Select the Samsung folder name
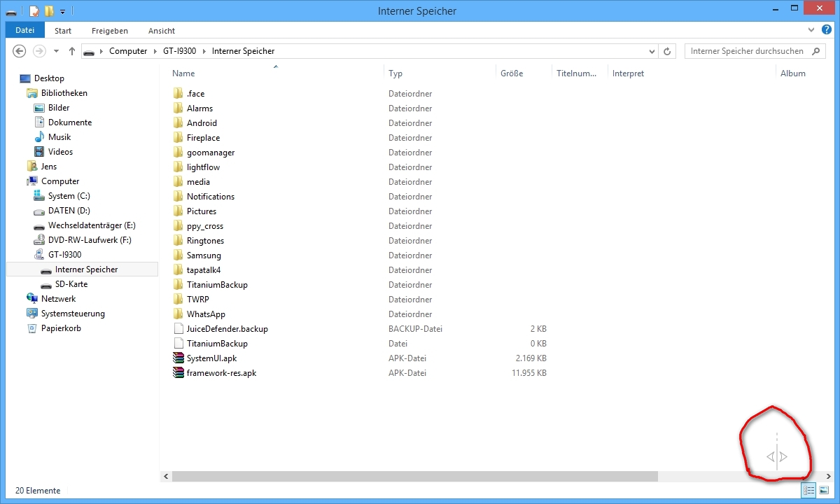840x504 pixels. click(x=204, y=255)
